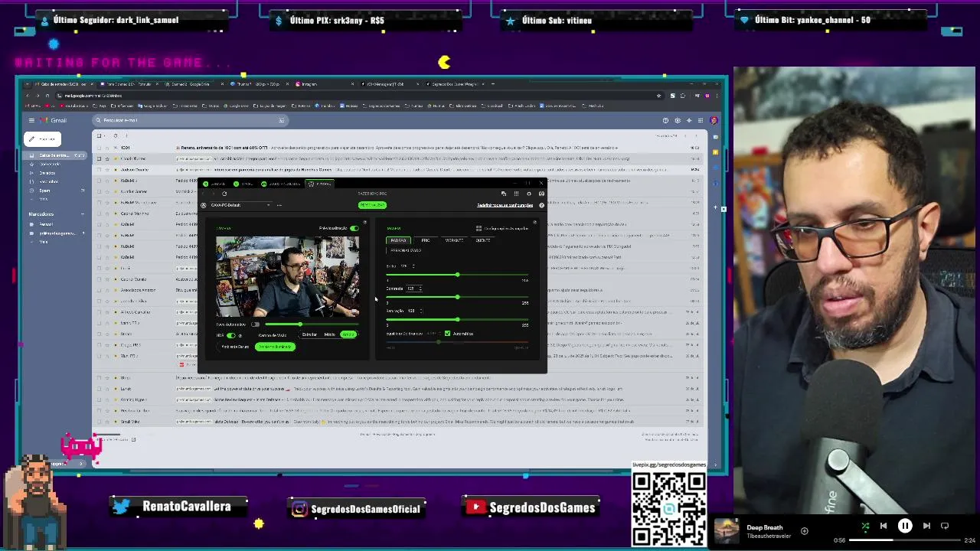Viewport: 980px width, 551px height.
Task: Select the FRIO image preset tab
Action: [426, 240]
